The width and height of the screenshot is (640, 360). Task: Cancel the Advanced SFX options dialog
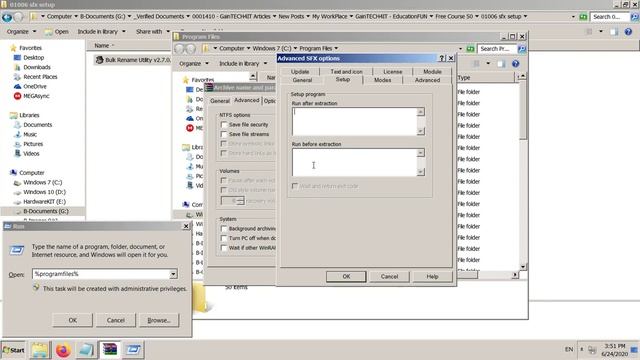pos(389,276)
